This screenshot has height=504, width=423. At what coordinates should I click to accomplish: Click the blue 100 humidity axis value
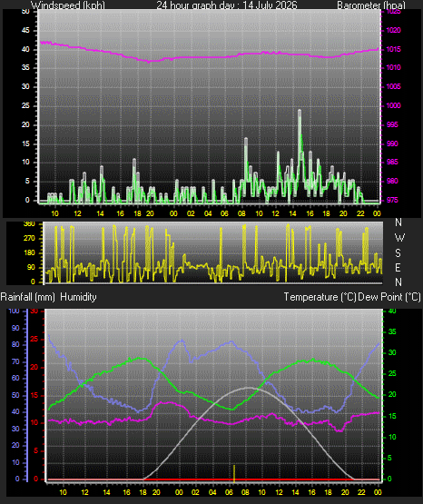(14, 311)
